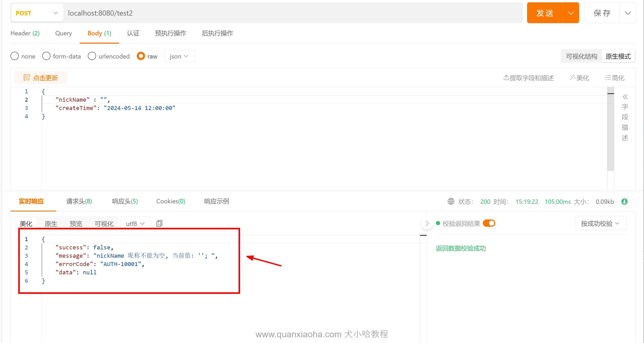Expand the 按成功校验 dropdown
Viewport: 644px width, 343px height.
[x=600, y=223]
